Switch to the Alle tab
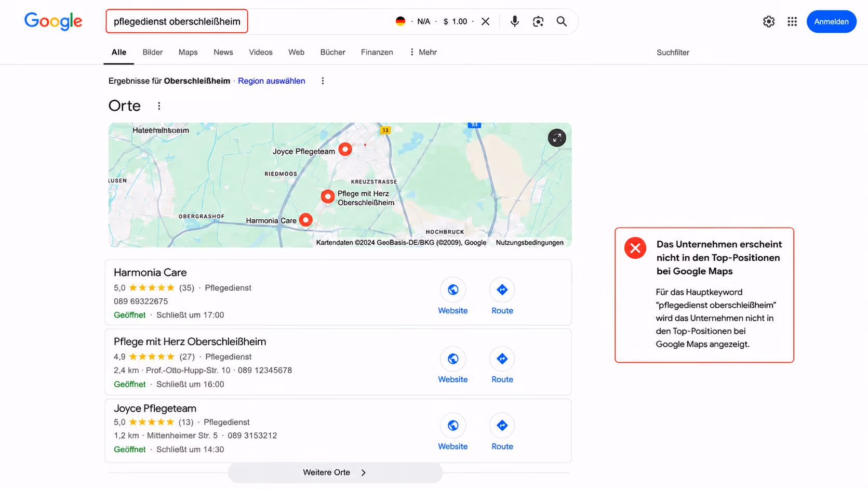The width and height of the screenshot is (868, 489). pos(119,52)
